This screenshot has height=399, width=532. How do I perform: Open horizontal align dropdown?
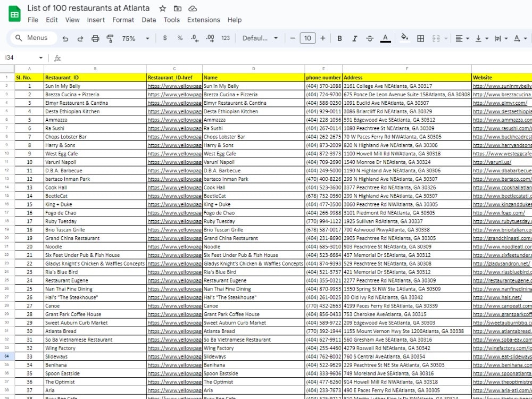(462, 38)
